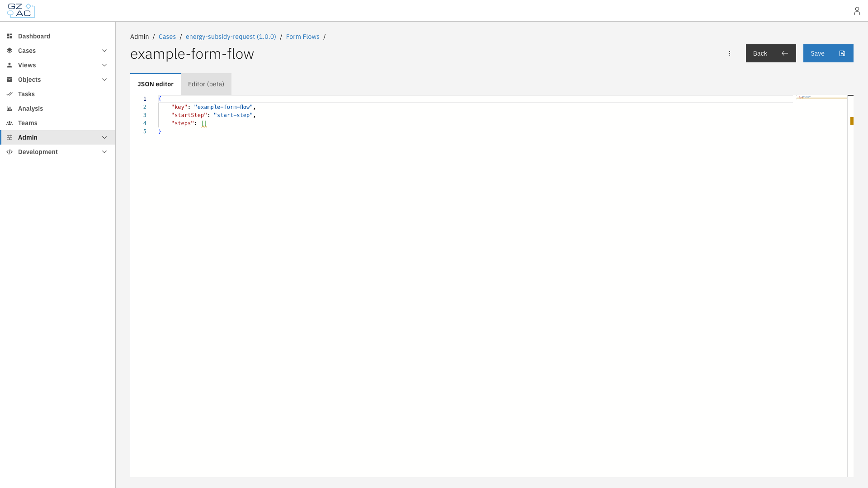The width and height of the screenshot is (868, 488).
Task: Open Tasks in the sidebar
Action: [x=58, y=94]
